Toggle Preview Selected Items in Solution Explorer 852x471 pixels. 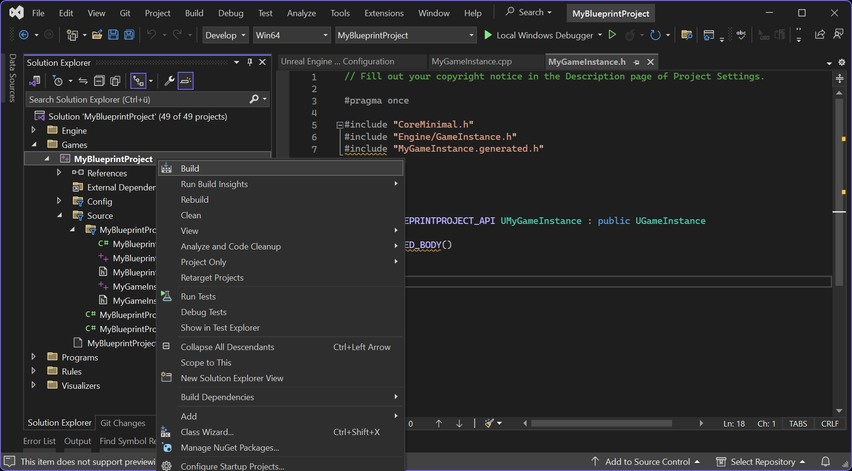click(x=186, y=81)
